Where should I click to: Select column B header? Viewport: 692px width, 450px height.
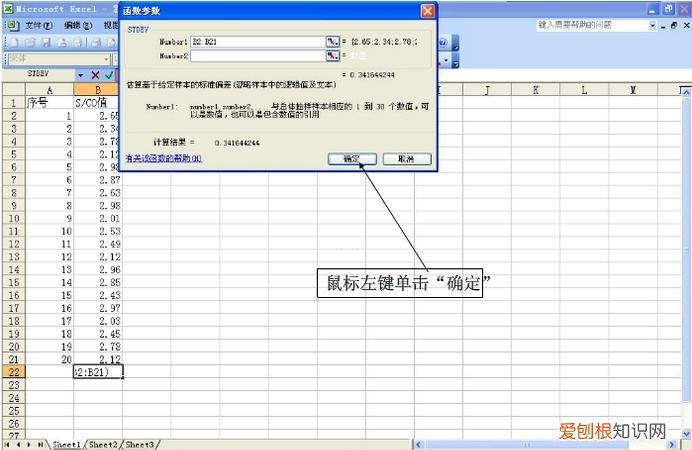pos(98,90)
